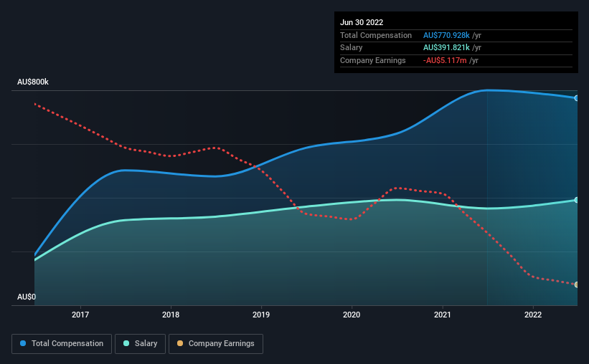Click the 2022 x-axis label
This screenshot has width=589, height=364.
[x=533, y=315]
